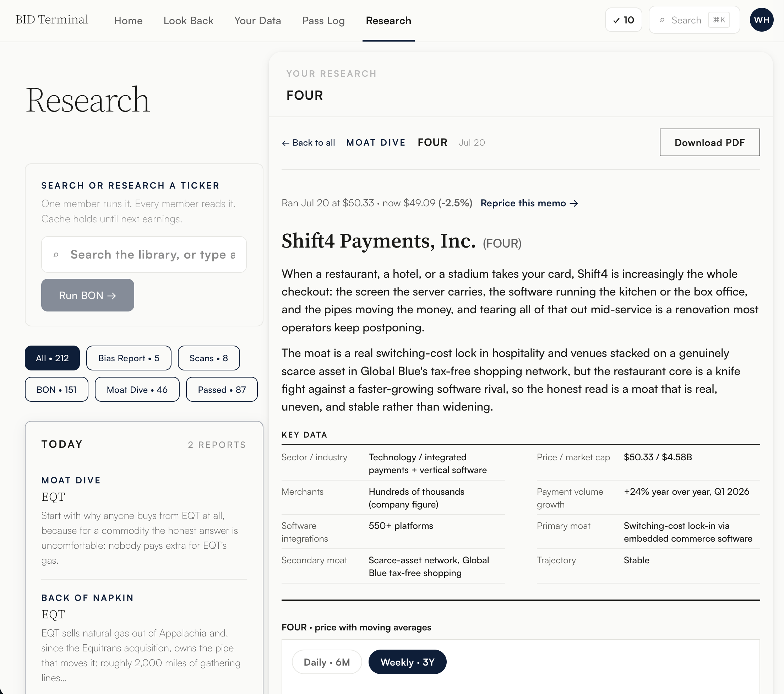Filter by BON 151
The image size is (784, 694).
[x=57, y=389]
